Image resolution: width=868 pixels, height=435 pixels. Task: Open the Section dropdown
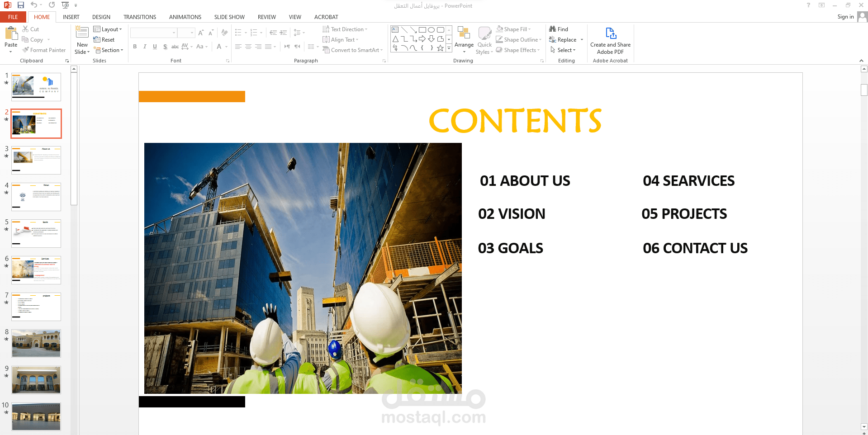(x=108, y=50)
